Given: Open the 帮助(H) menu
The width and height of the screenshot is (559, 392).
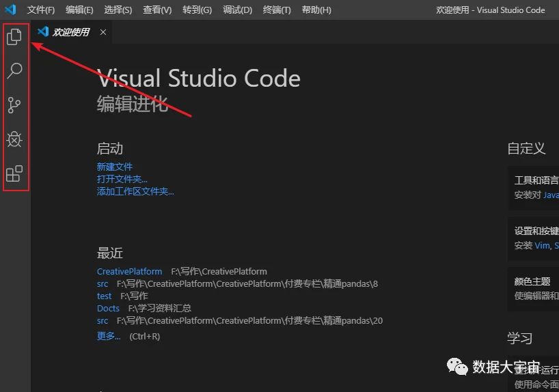Looking at the screenshot, I should (x=316, y=10).
